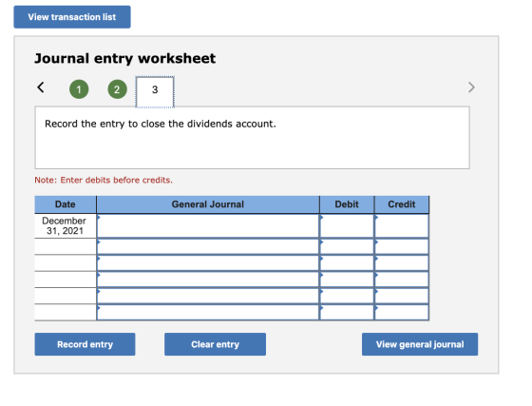
Task: Click Credit cell in fifth row
Action: 402,296
